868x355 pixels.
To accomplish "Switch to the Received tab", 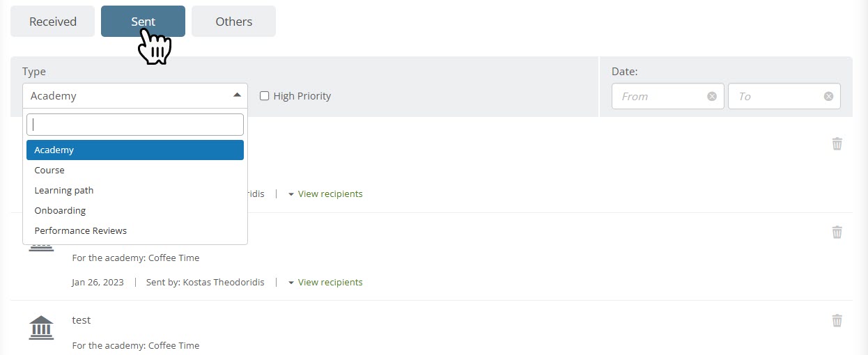I will pyautogui.click(x=52, y=22).
